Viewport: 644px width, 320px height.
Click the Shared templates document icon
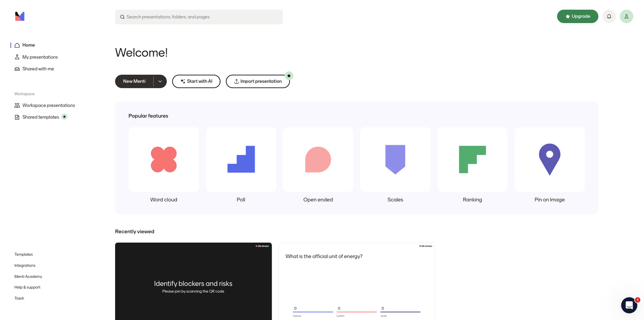coord(17,117)
